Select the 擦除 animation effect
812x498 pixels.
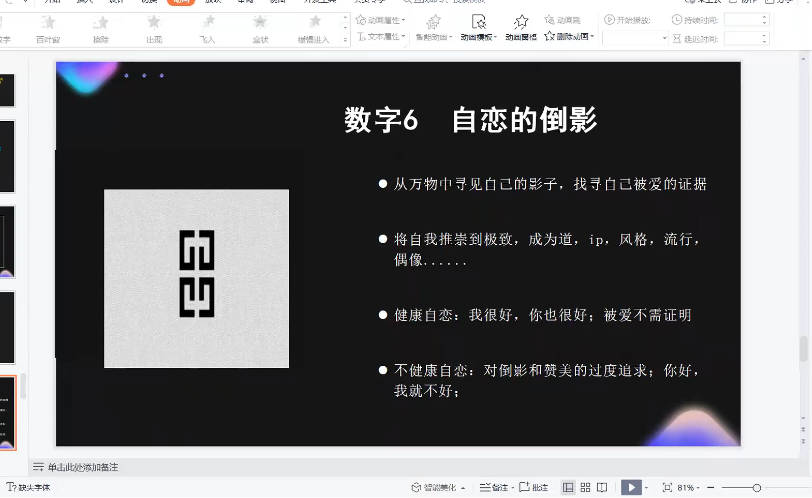coord(101,27)
